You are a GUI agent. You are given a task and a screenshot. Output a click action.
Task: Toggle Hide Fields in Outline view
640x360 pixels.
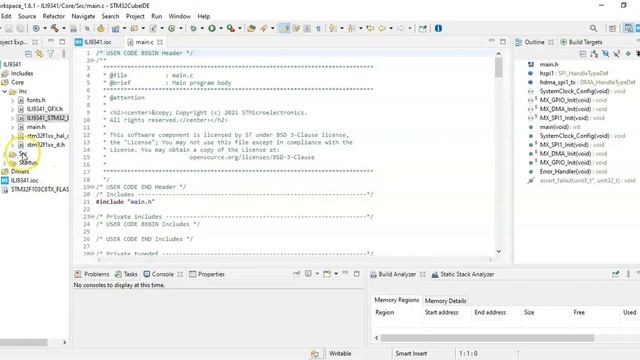point(606,53)
